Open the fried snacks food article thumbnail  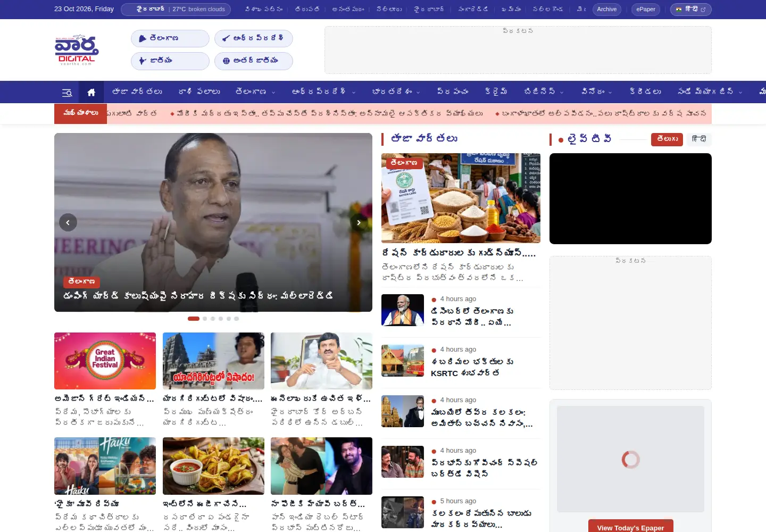[x=213, y=466]
